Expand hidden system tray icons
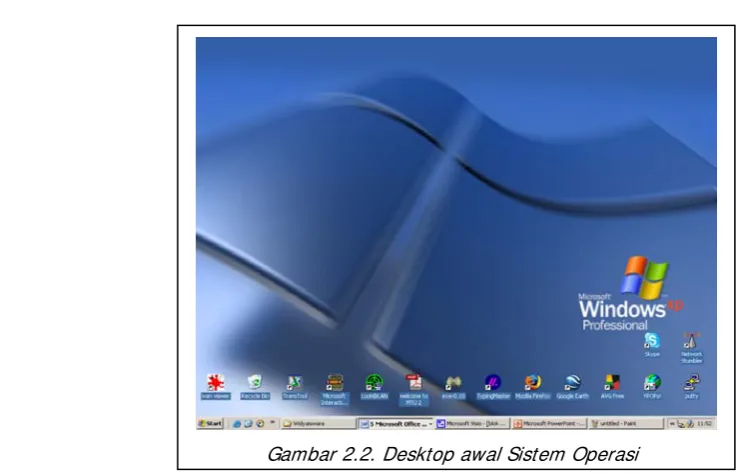The width and height of the screenshot is (749, 474). tap(672, 423)
